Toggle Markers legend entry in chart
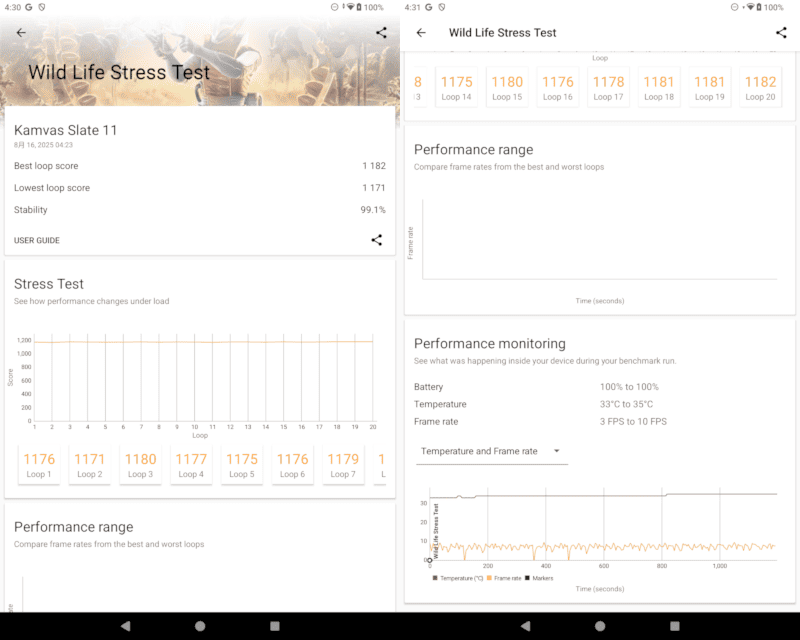 point(540,578)
